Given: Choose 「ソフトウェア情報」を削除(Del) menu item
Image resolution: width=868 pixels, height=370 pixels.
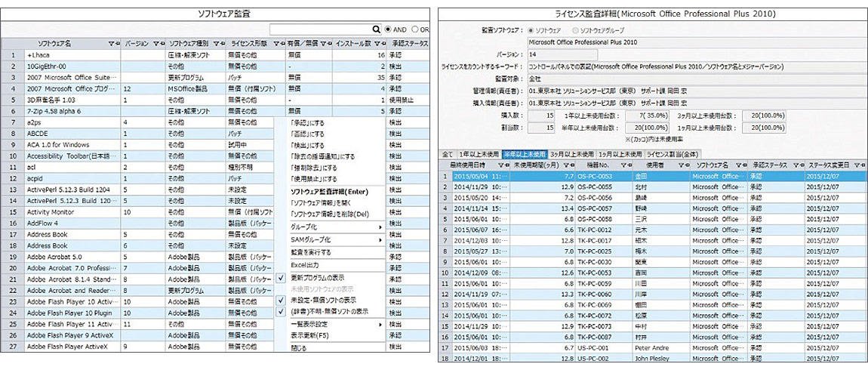Looking at the screenshot, I should 329,214.
